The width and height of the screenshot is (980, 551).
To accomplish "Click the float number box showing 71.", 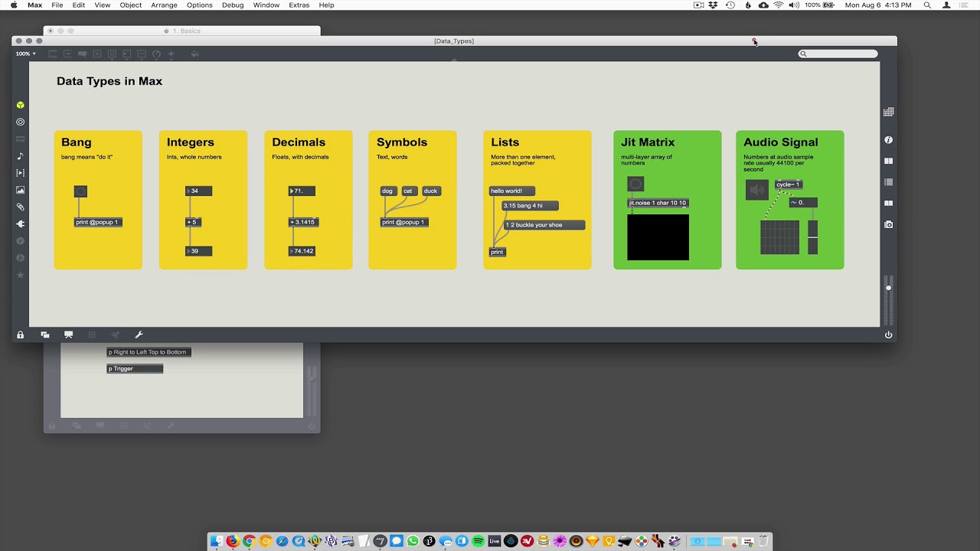I will pyautogui.click(x=302, y=191).
